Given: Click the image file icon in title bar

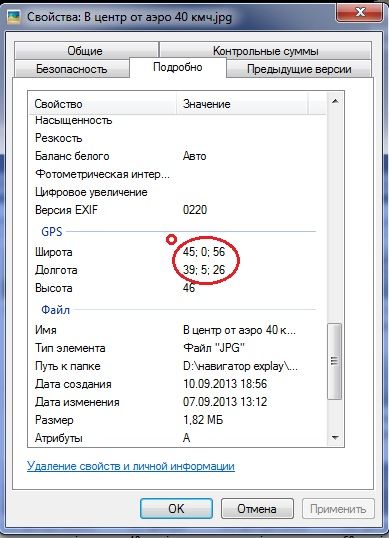Looking at the screenshot, I should pyautogui.click(x=14, y=17).
